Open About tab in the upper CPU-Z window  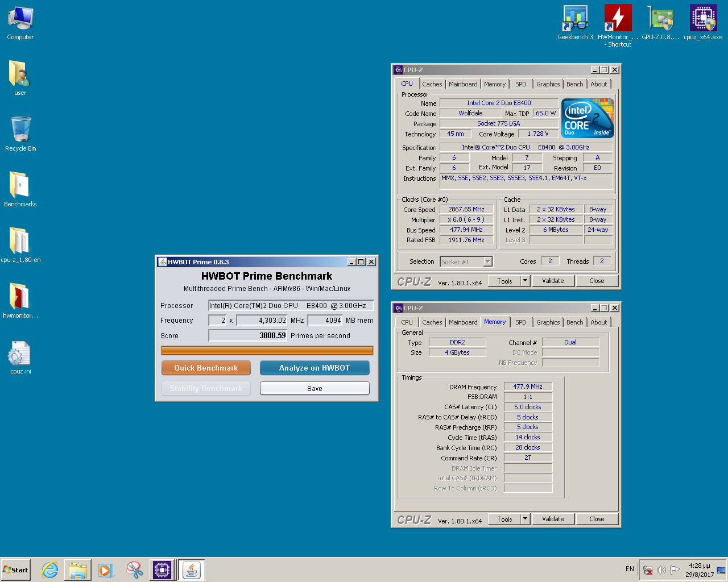tap(599, 84)
